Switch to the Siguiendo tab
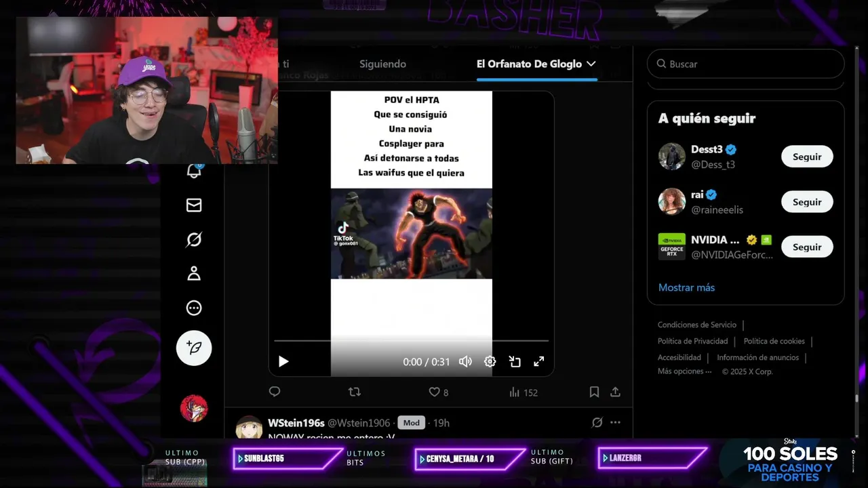This screenshot has width=868, height=488. tap(382, 64)
